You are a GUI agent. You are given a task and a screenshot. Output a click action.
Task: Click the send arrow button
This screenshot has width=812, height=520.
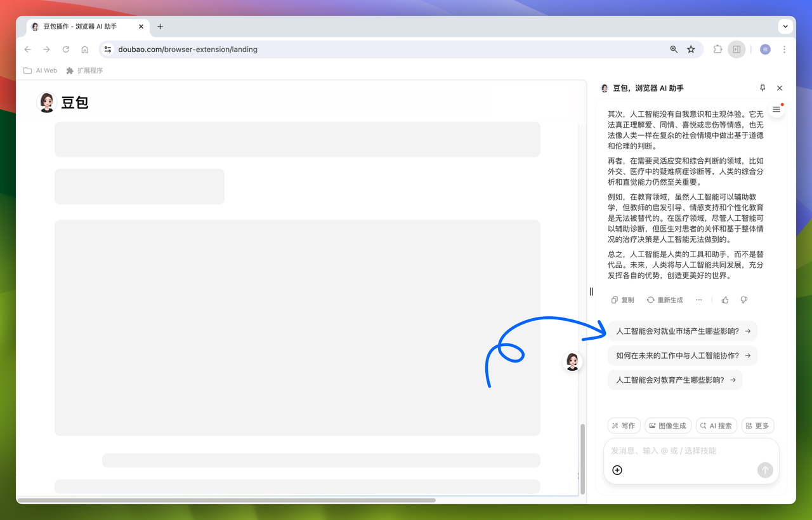click(x=765, y=470)
